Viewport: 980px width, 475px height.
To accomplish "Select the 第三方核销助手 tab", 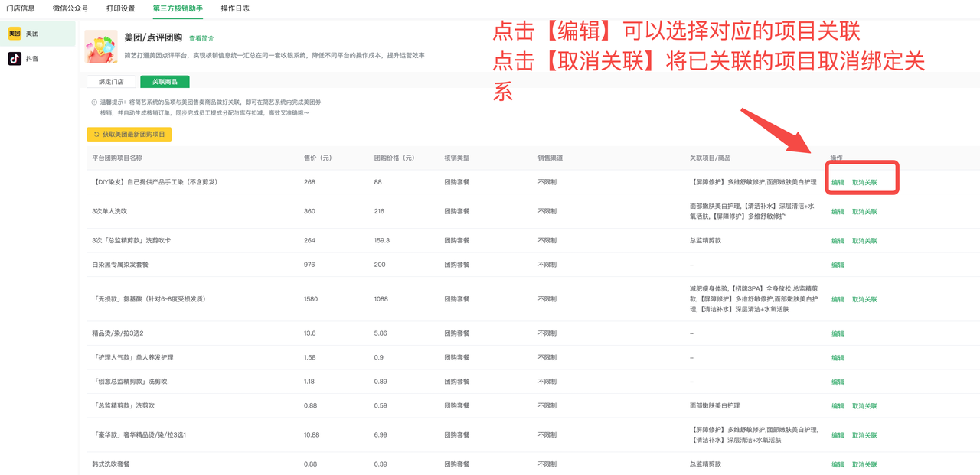I will pos(178,8).
